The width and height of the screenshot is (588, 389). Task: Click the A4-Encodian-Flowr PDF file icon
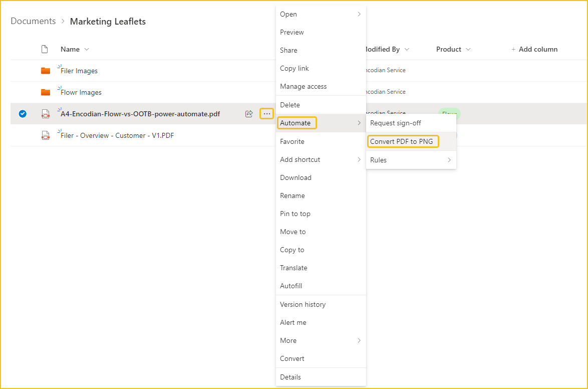coord(46,114)
